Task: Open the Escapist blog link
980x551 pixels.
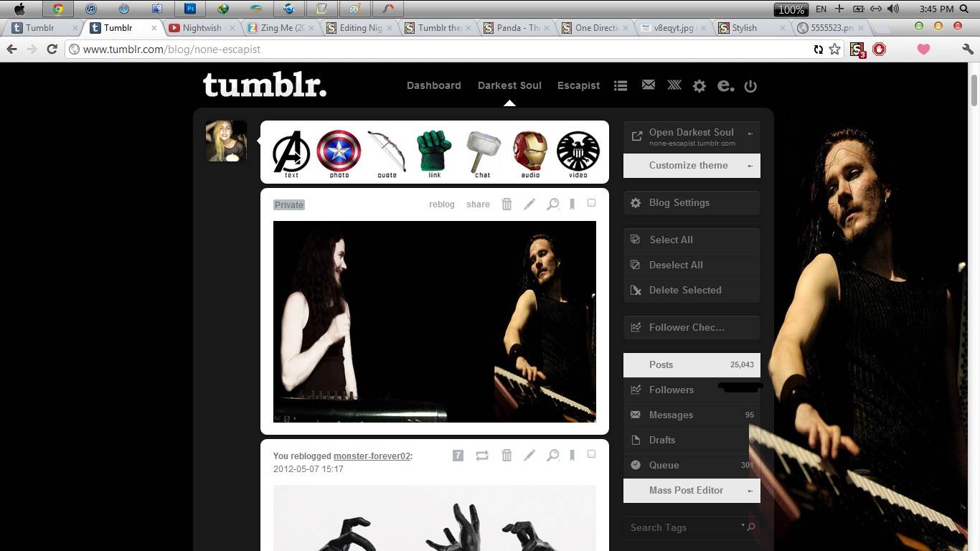Action: tap(578, 85)
